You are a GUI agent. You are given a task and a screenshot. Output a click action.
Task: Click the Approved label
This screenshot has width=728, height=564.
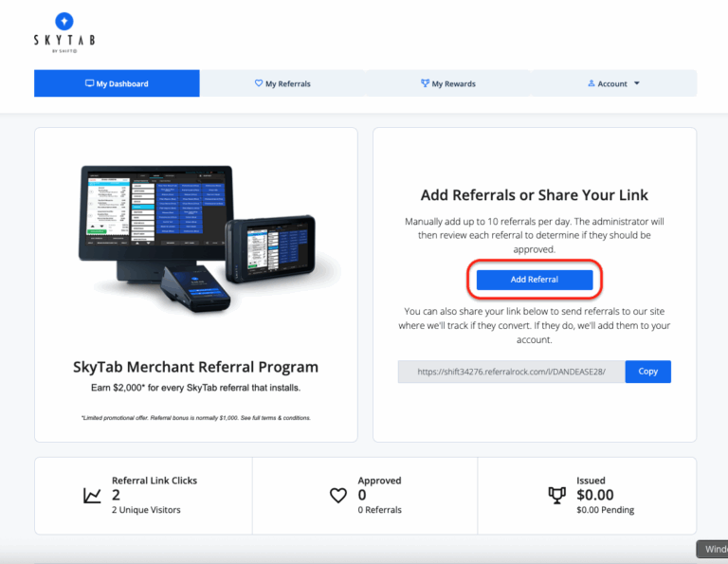pos(379,481)
